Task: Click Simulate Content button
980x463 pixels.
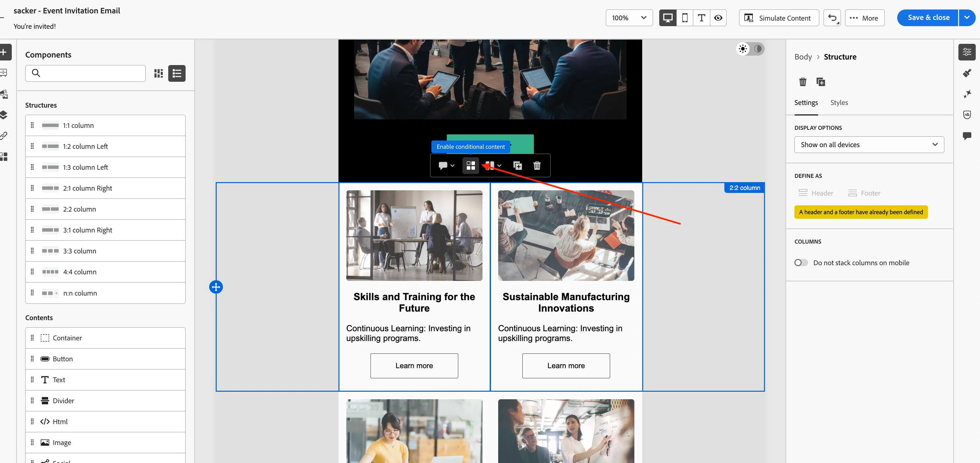Action: point(779,18)
